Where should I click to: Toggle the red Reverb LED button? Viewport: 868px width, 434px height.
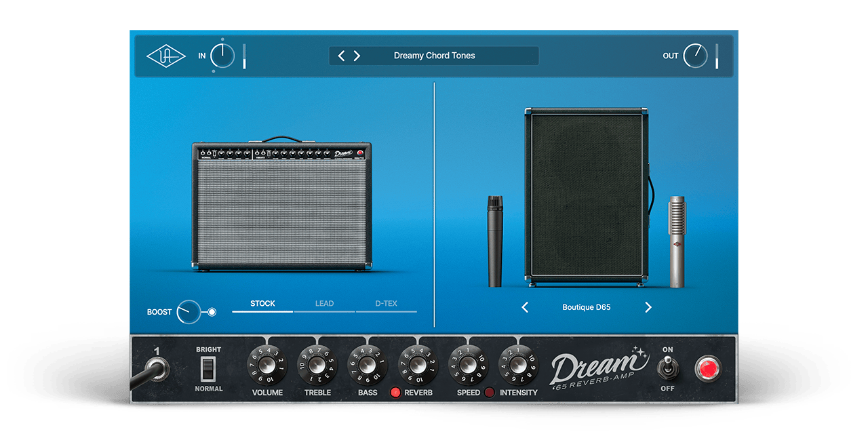tap(395, 392)
